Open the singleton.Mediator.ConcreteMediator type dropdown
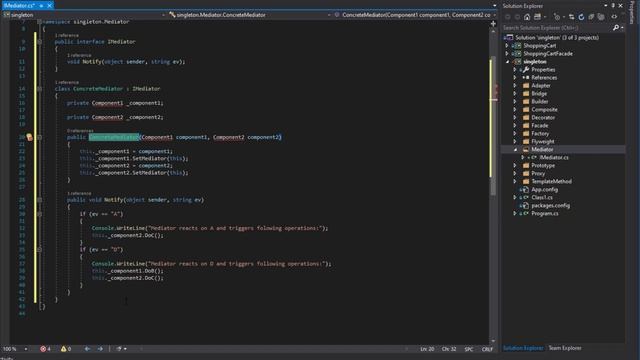 click(329, 15)
